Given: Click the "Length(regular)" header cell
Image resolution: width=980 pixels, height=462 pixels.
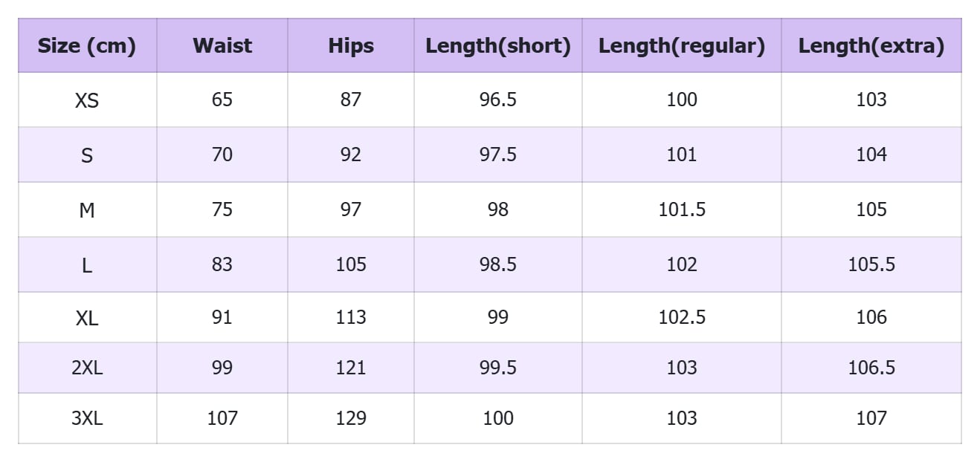Looking at the screenshot, I should click(x=681, y=46).
